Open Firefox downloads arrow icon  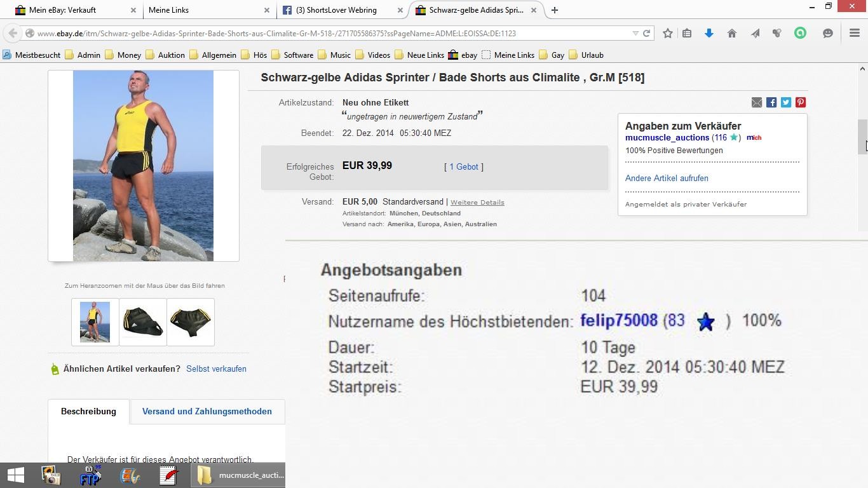[x=709, y=34]
